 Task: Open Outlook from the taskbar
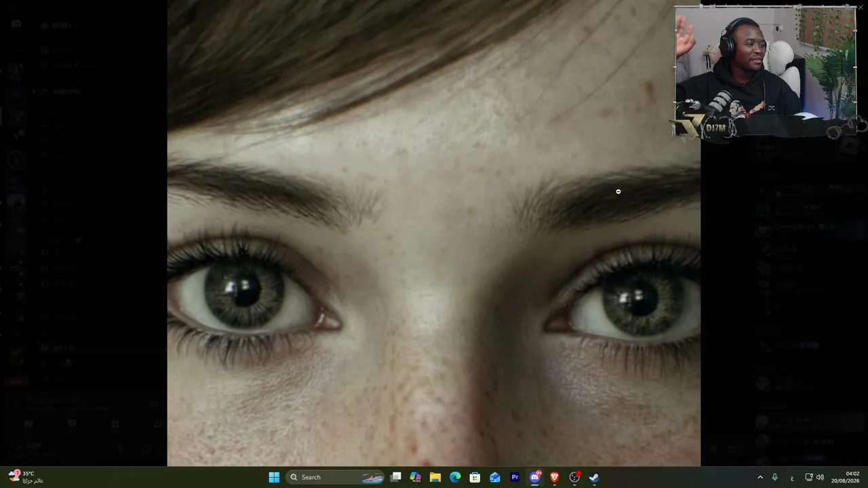[x=495, y=477]
